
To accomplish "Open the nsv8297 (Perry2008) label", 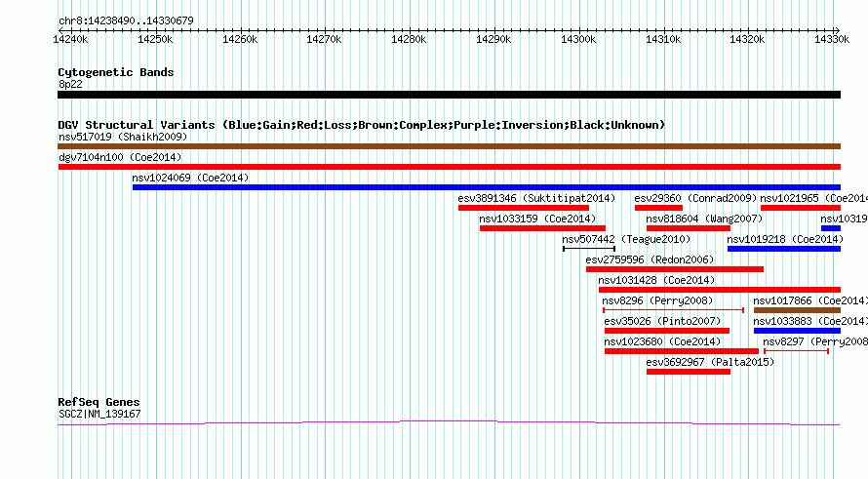I will (x=815, y=341).
